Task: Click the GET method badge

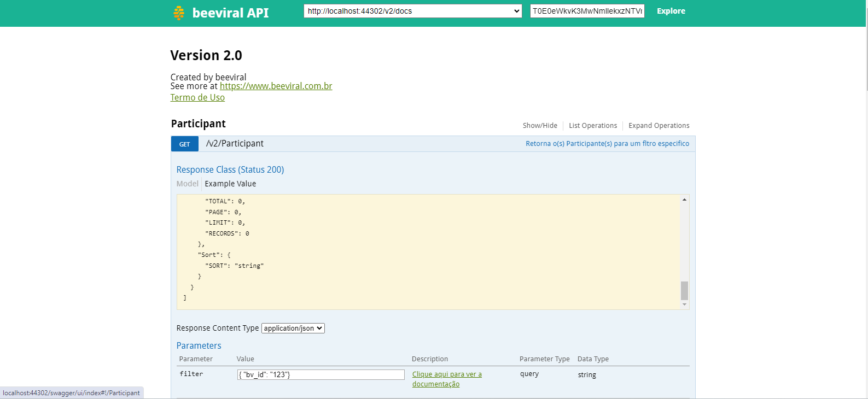Action: [185, 144]
